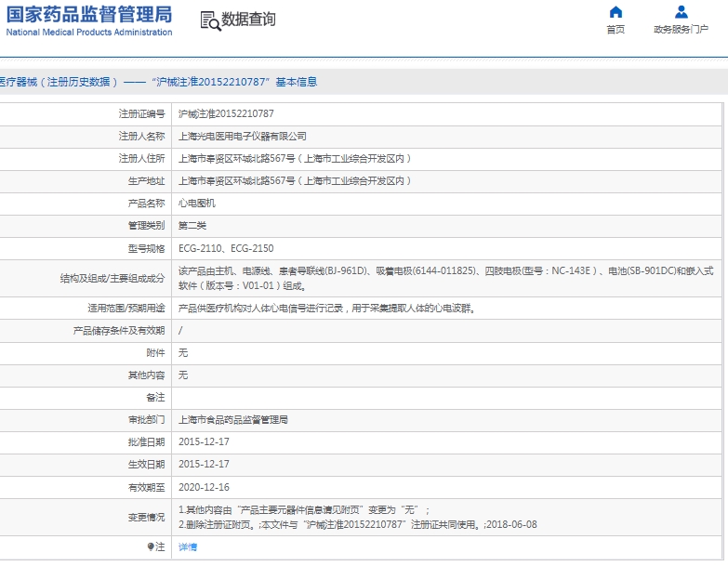The height and width of the screenshot is (566, 728).
Task: Click the page title 医疗器械（注册历史数据）基本信息
Action: [x=158, y=82]
